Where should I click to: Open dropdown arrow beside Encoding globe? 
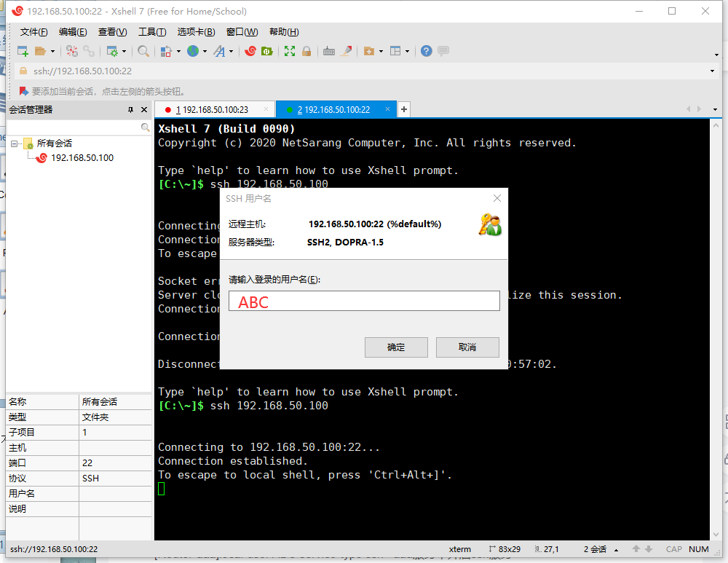[205, 52]
